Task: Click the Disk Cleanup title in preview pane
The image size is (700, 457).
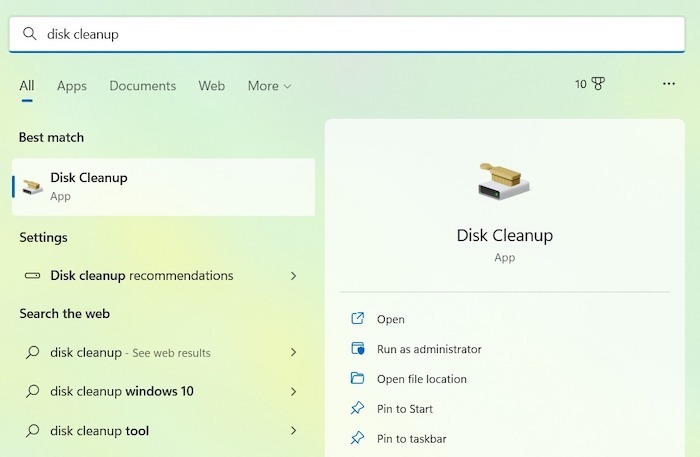Action: coord(504,235)
